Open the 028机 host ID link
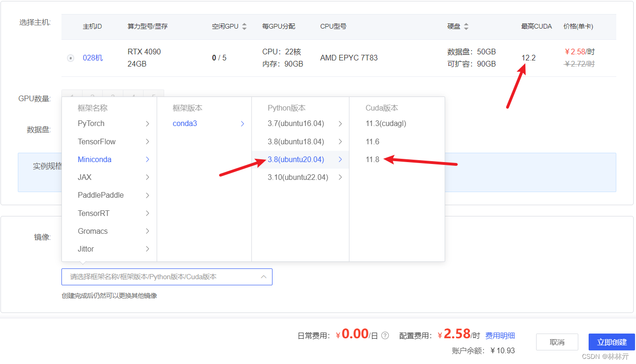Viewport: 636px width, 364px height. click(93, 58)
